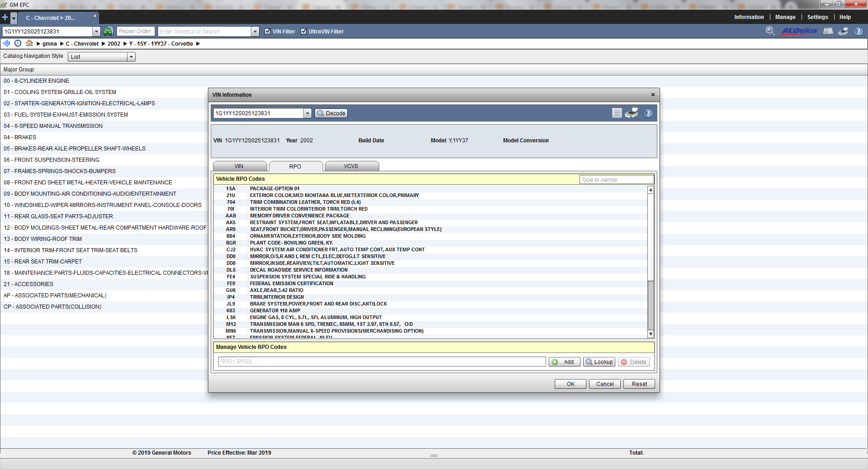Click the gmna breadcrumb link
This screenshot has height=470, width=868.
point(50,44)
